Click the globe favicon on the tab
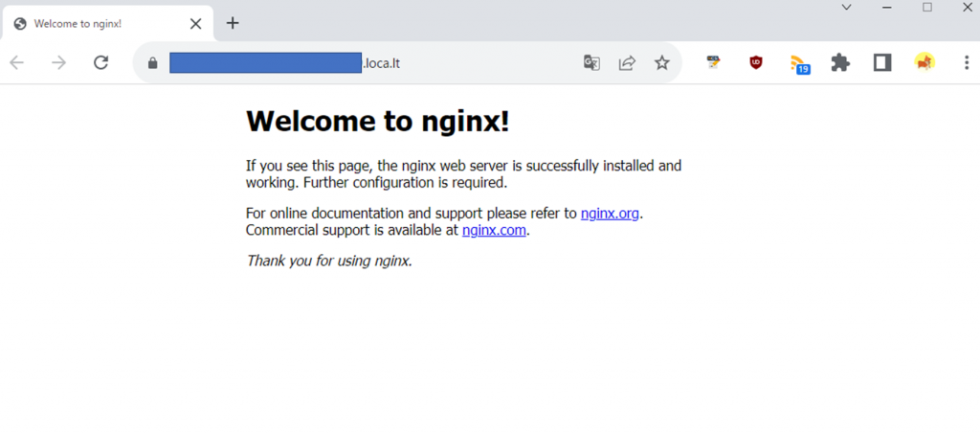The height and width of the screenshot is (433, 980). point(20,24)
